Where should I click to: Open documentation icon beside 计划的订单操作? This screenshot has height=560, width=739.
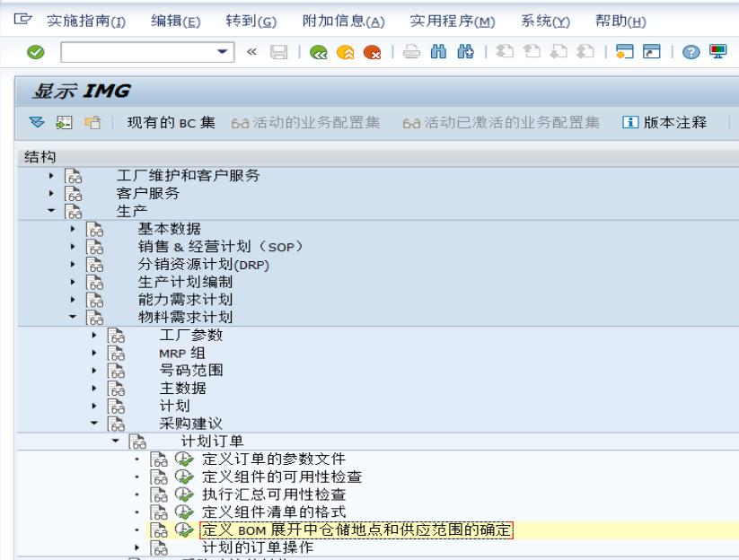pos(159,547)
